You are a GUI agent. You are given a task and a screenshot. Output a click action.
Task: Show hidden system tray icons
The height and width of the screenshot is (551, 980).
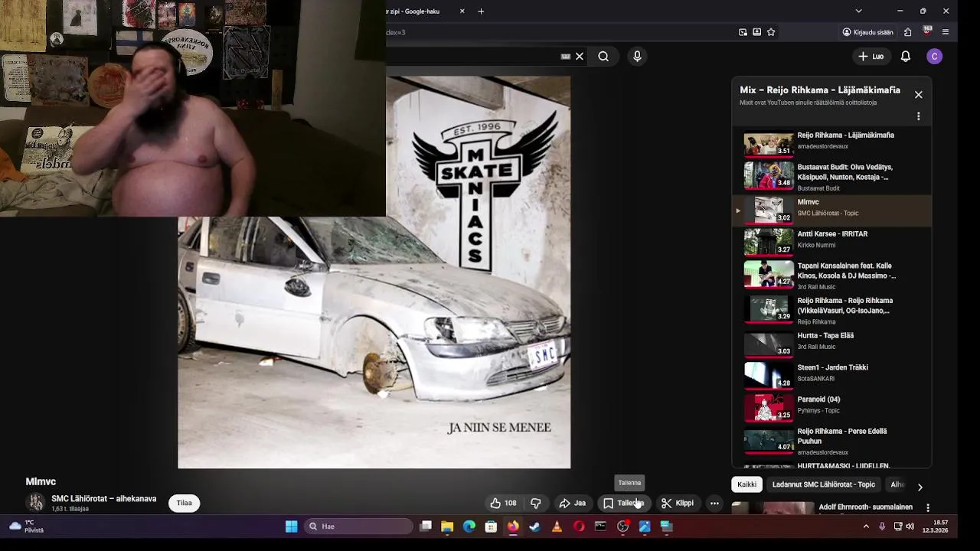(866, 527)
